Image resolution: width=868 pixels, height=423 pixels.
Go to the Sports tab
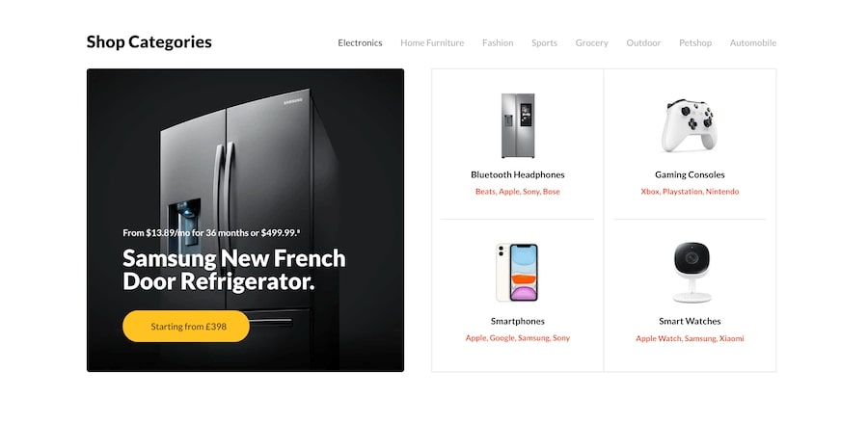[544, 42]
